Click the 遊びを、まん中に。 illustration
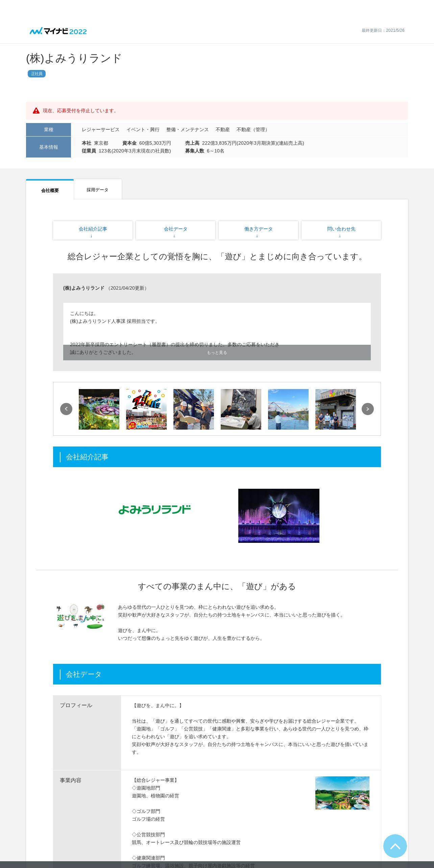 (80, 617)
